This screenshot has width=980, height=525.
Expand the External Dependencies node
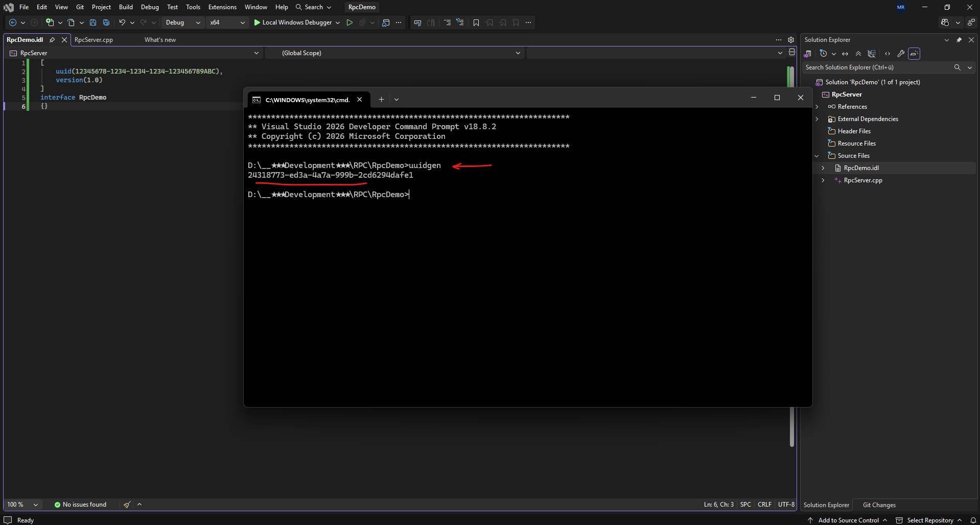click(x=817, y=119)
